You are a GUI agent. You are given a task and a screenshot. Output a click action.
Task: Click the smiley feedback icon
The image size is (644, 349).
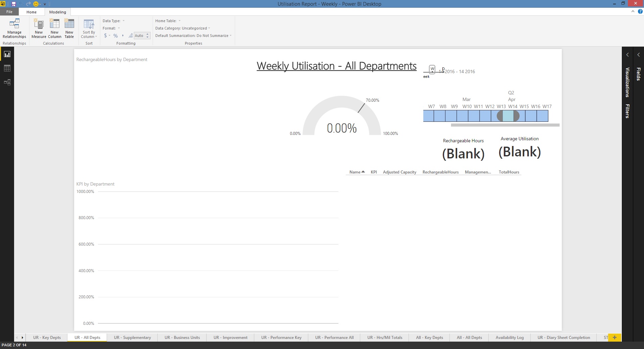coord(36,4)
